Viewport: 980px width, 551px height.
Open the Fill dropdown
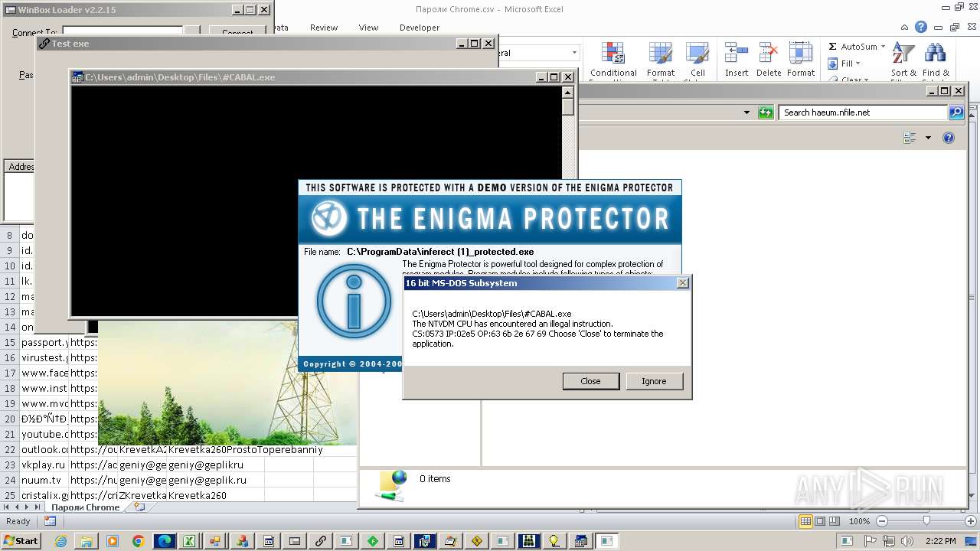click(x=845, y=64)
